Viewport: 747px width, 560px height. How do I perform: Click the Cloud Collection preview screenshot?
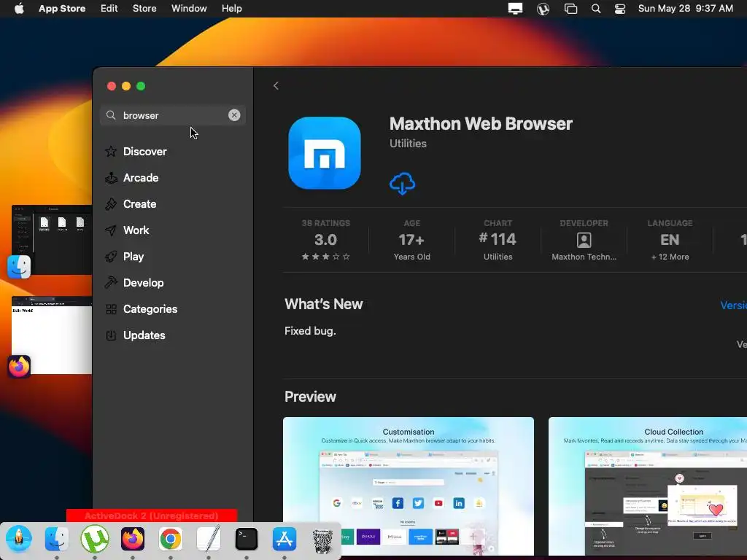click(648, 486)
